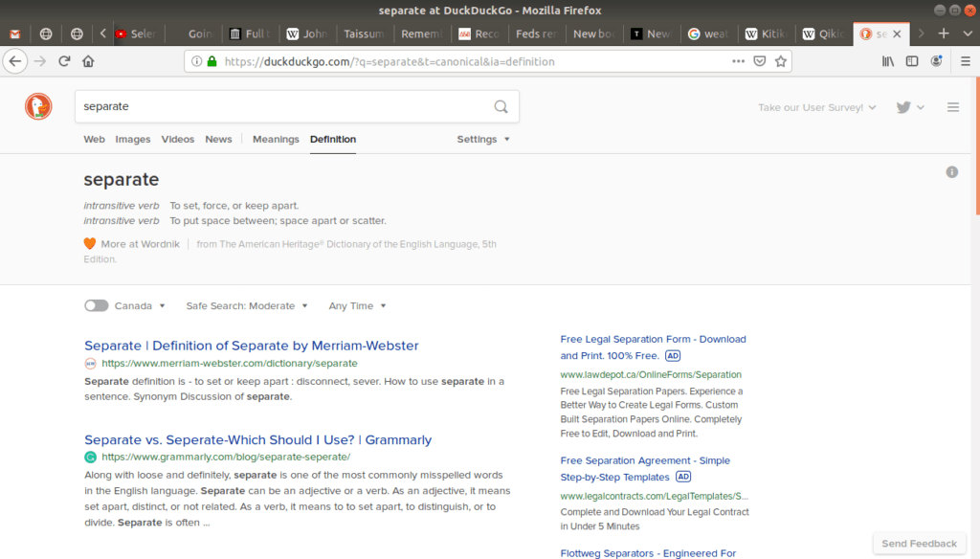Switch to the Meanings tab

(x=276, y=140)
